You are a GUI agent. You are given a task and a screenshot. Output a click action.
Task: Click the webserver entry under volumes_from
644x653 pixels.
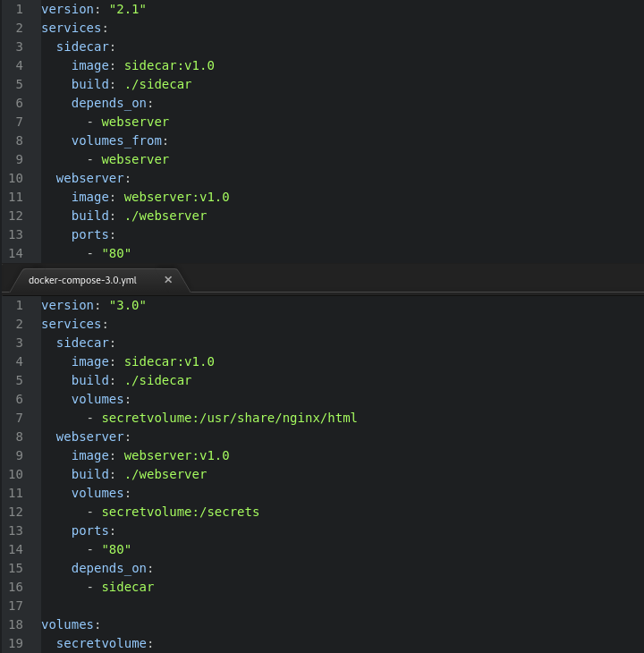[x=135, y=159]
